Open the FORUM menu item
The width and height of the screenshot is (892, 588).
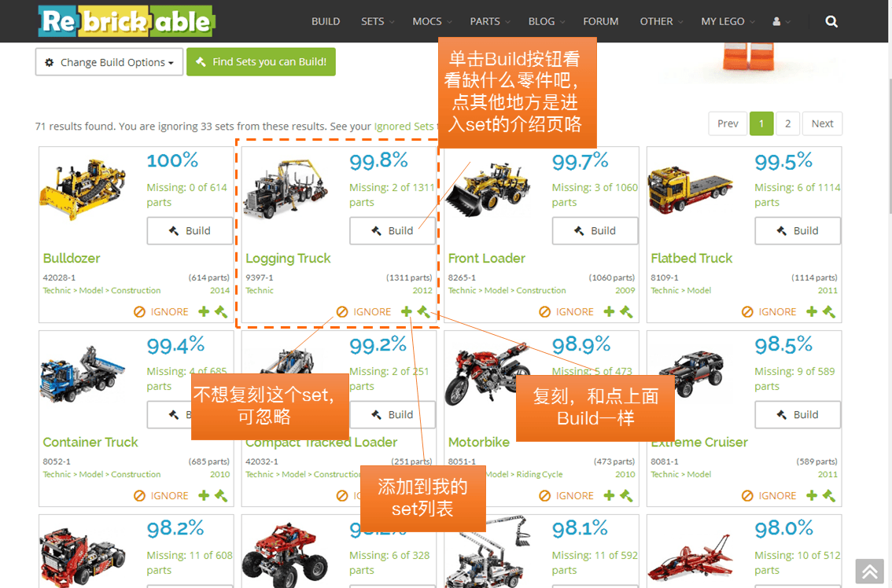pos(600,21)
